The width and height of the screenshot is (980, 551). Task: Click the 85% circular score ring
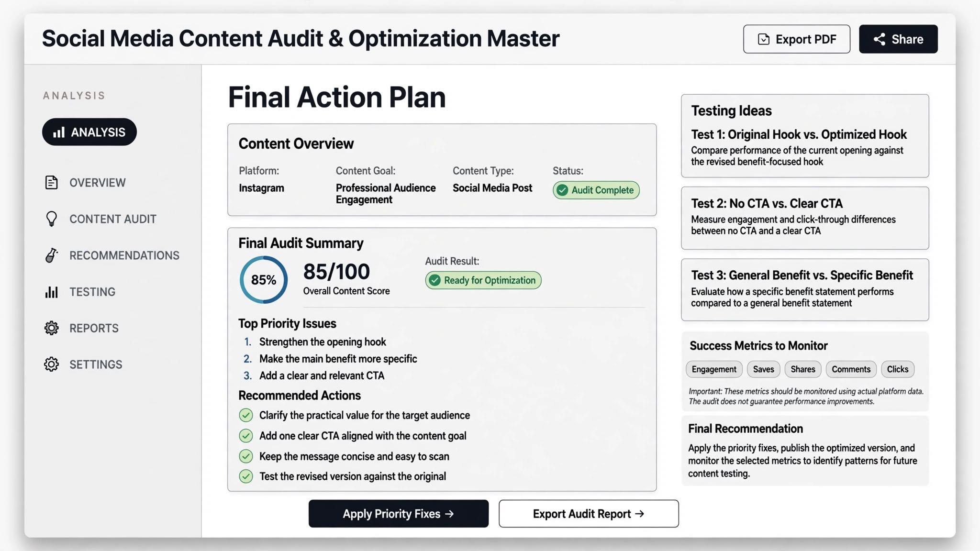pos(264,280)
